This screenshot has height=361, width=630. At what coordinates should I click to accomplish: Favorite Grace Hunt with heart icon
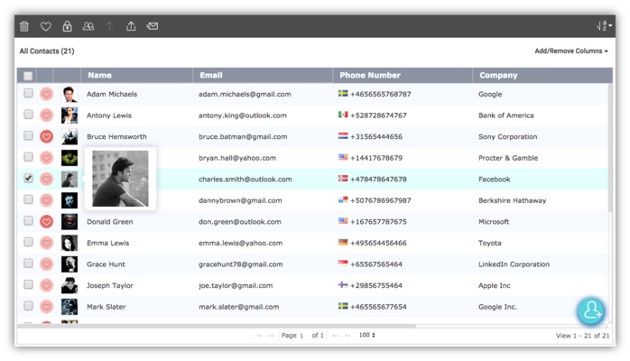tap(47, 264)
